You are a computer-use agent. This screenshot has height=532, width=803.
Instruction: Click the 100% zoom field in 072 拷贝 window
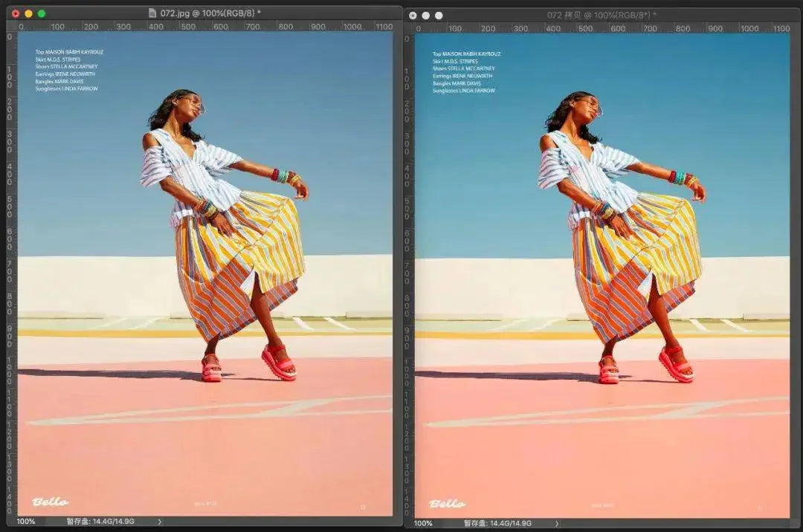(423, 523)
